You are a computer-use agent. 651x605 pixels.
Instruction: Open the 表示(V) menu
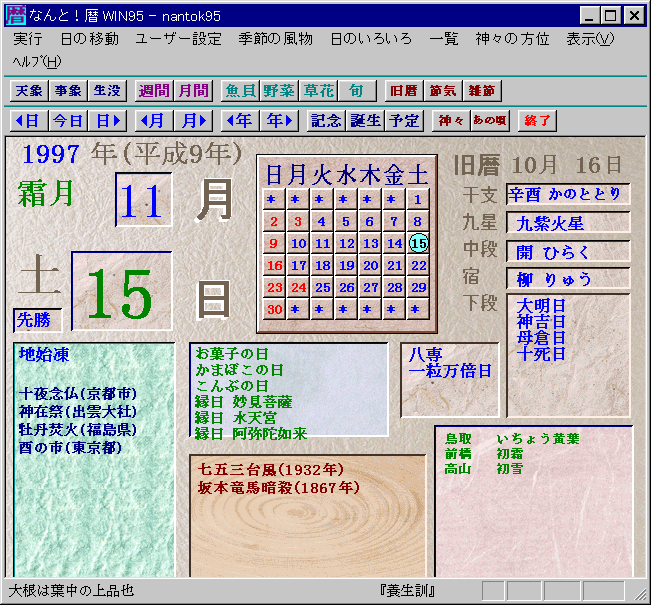click(590, 39)
